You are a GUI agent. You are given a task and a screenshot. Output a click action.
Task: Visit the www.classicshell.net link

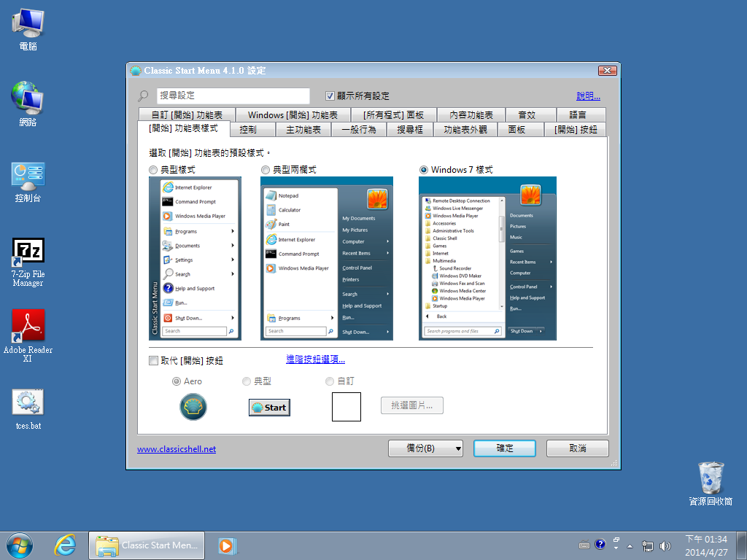pos(177,449)
